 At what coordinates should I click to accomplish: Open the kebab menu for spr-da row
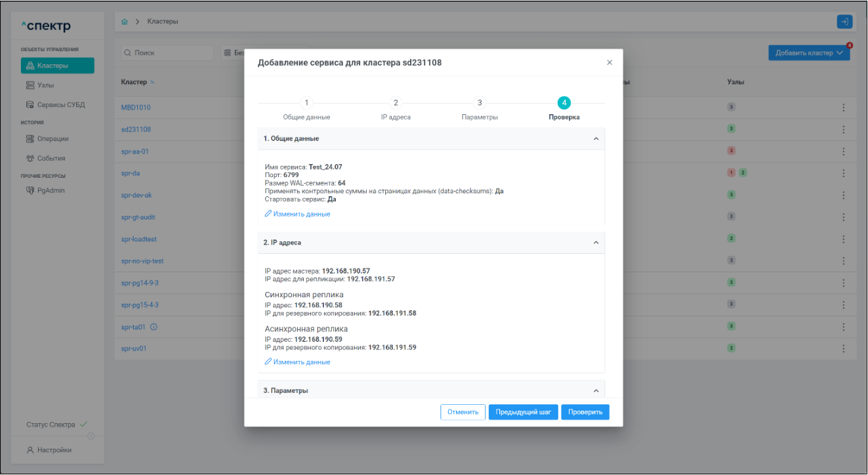844,173
